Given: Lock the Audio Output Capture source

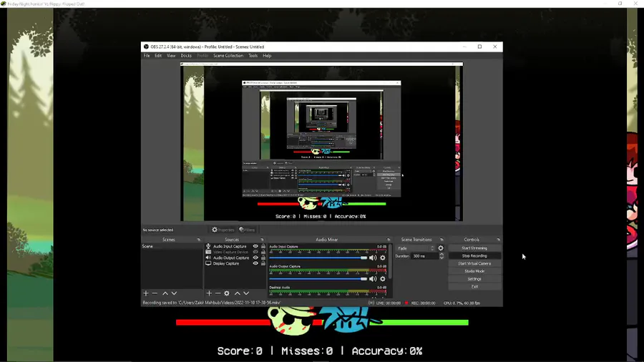Looking at the screenshot, I should point(263,258).
